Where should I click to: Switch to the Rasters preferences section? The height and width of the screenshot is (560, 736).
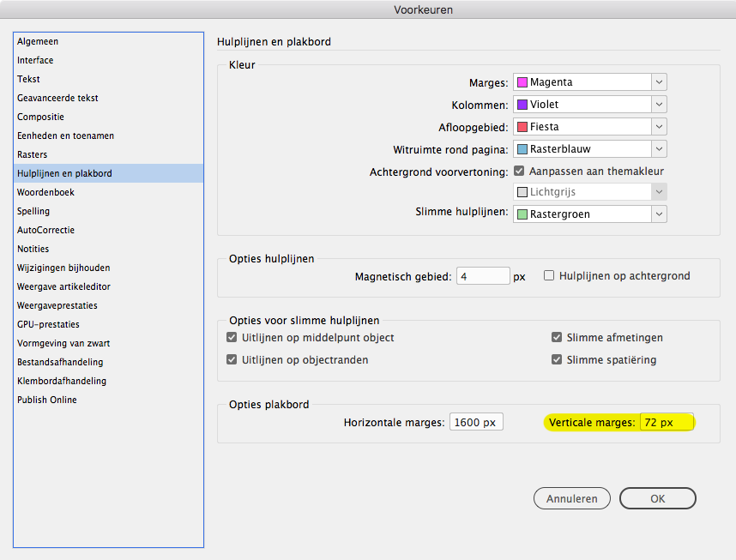point(33,154)
